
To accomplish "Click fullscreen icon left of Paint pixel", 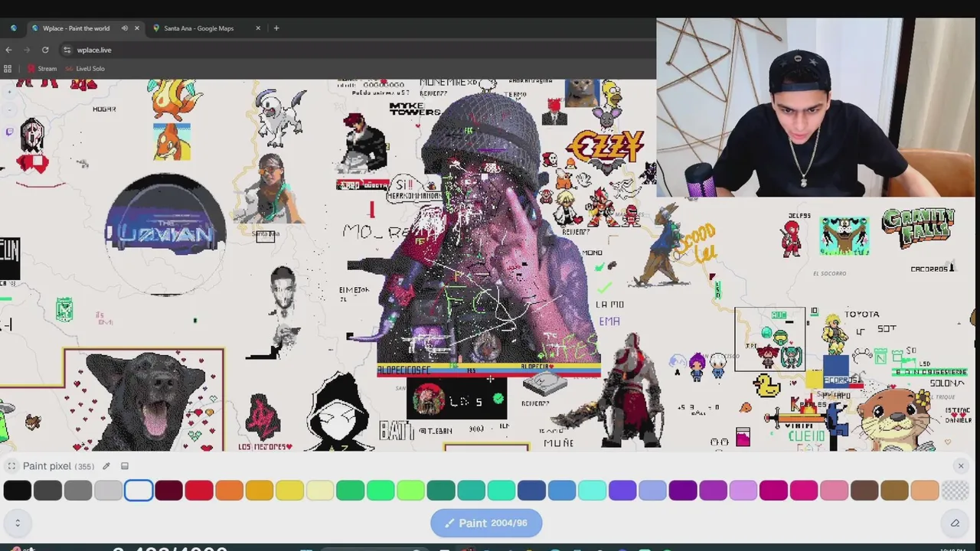I will (x=11, y=466).
